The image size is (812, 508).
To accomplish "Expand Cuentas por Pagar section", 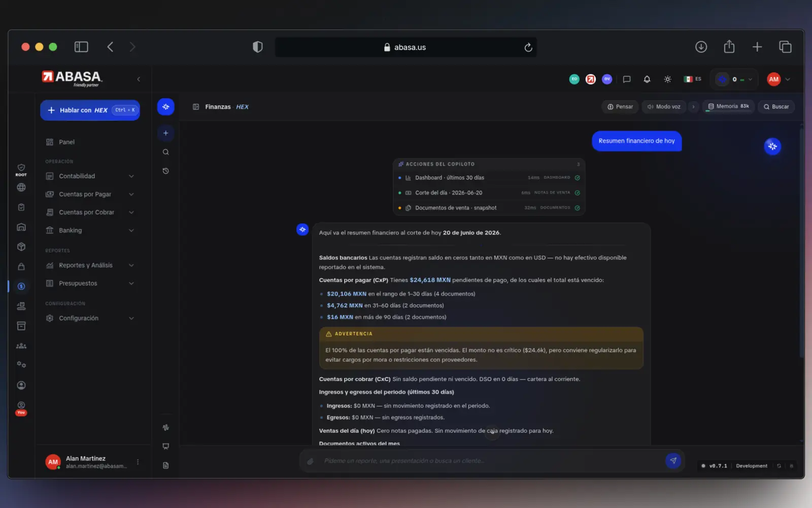I will click(x=90, y=194).
